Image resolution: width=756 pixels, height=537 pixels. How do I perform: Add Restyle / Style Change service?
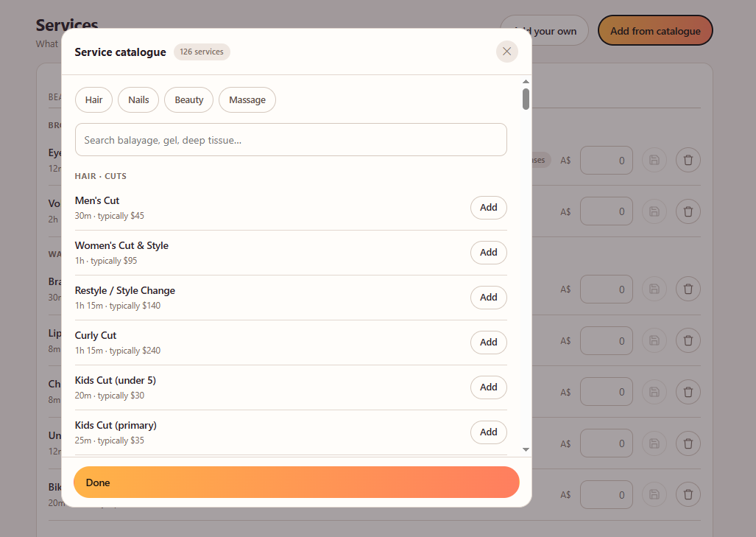coord(488,297)
